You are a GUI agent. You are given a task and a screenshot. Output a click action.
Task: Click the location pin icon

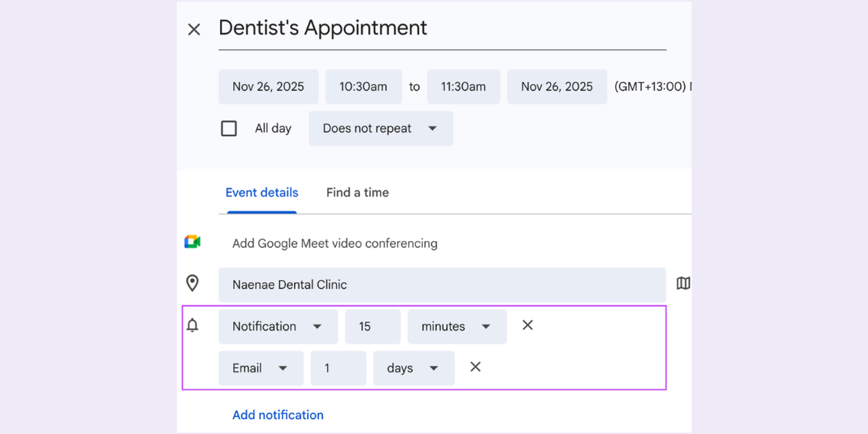pos(193,283)
